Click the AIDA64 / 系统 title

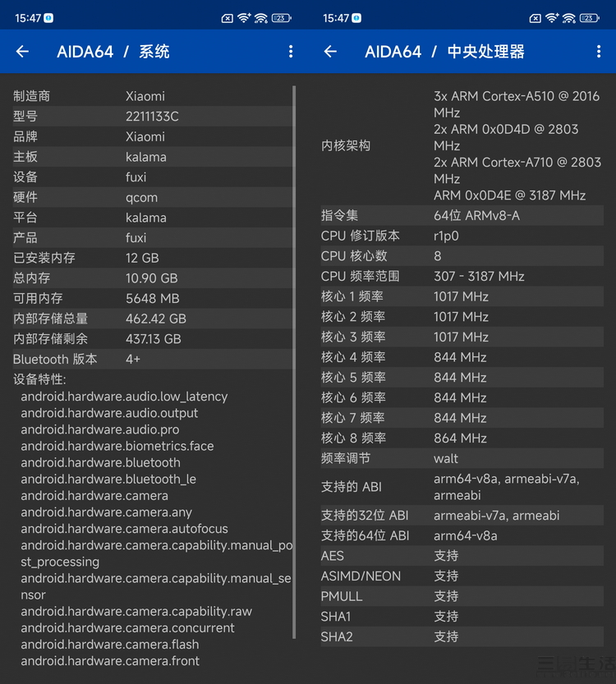tap(113, 52)
